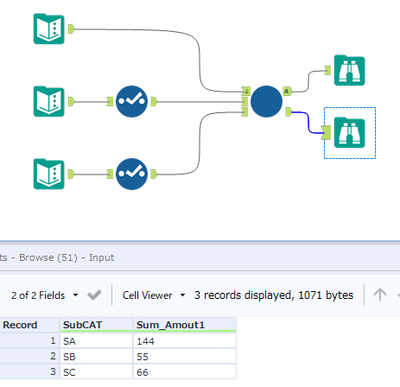Click top input anchor of blue circle tool
This screenshot has width=400, height=387.
[246, 90]
